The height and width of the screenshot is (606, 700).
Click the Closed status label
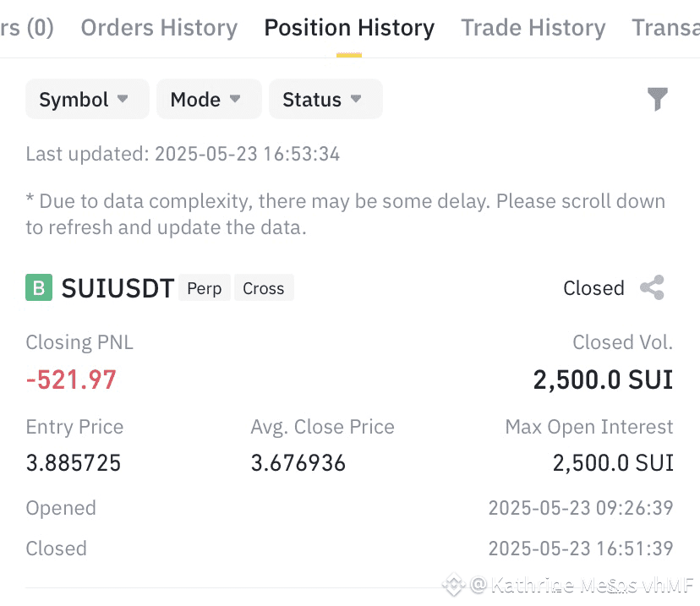click(x=593, y=288)
